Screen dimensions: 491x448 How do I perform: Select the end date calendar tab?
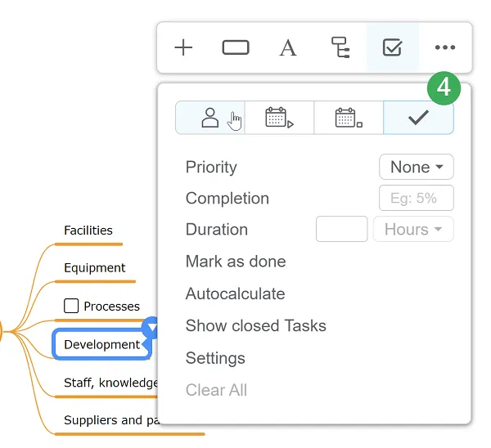(x=349, y=118)
